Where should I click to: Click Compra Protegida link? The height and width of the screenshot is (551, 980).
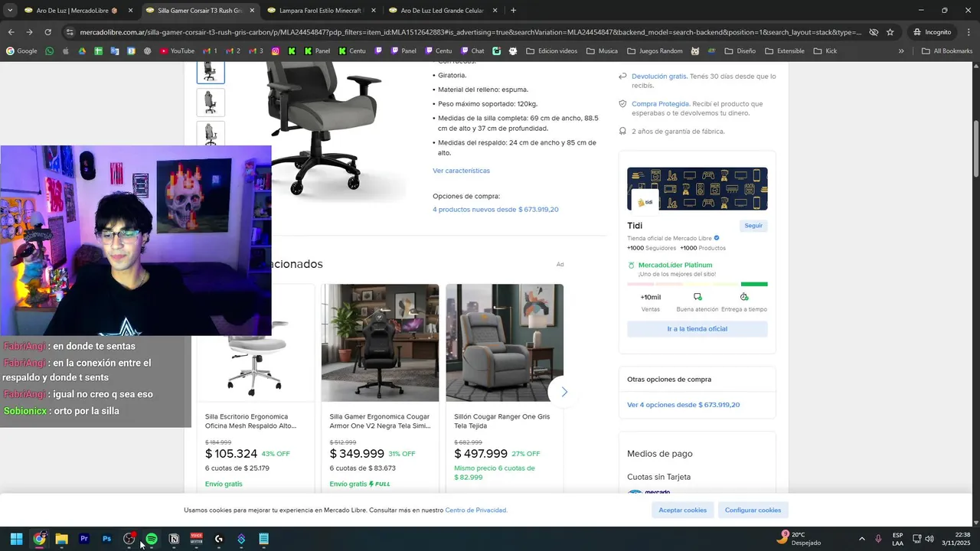(661, 104)
